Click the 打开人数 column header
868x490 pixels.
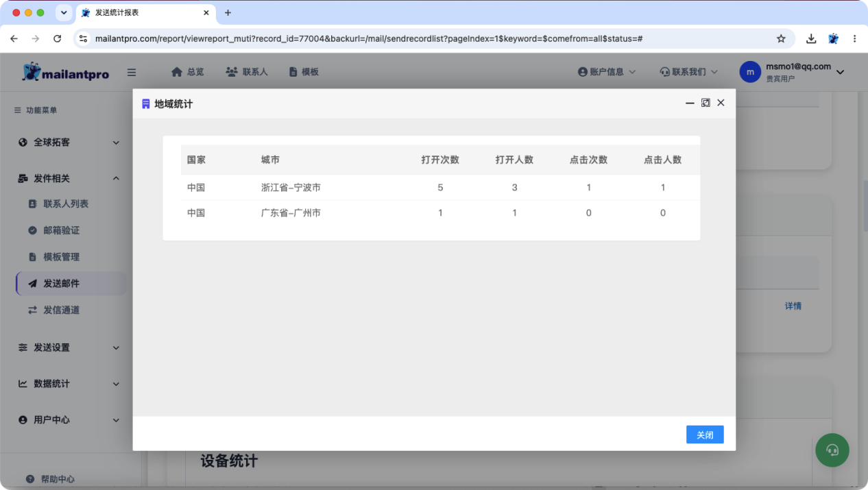pyautogui.click(x=514, y=160)
